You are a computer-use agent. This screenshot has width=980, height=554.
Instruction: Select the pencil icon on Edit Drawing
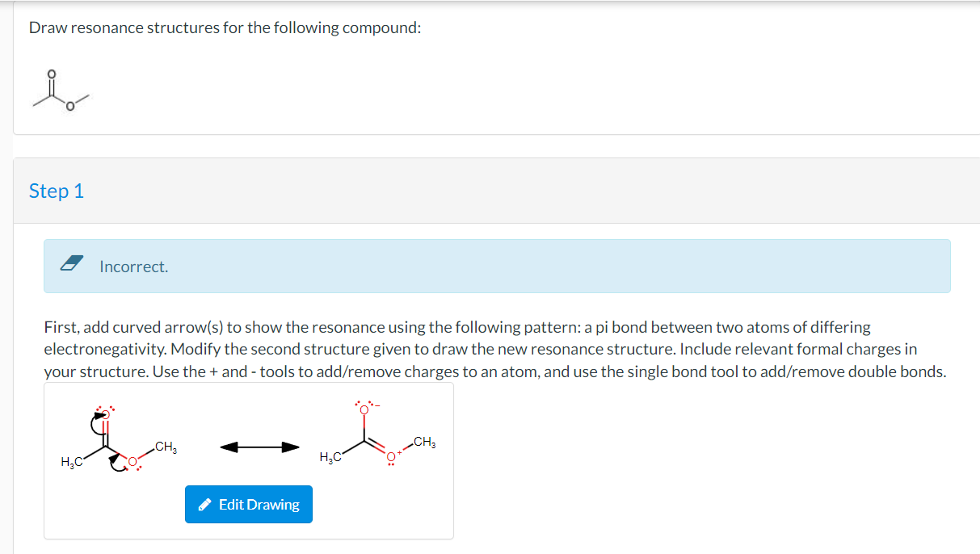[205, 504]
